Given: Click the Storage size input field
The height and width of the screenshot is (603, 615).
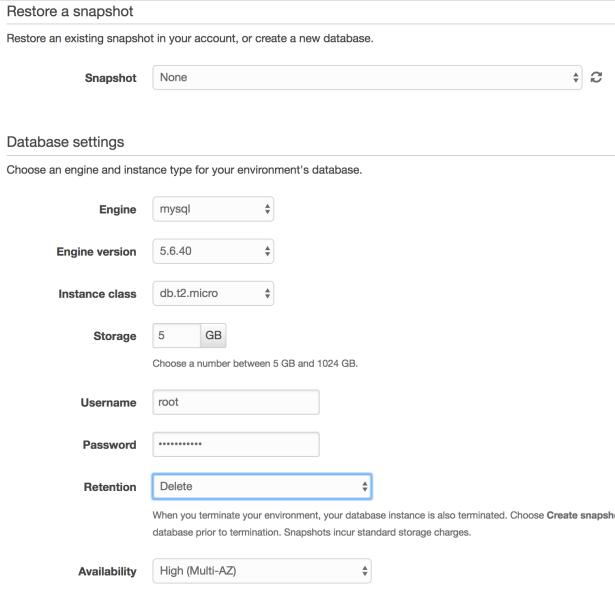Looking at the screenshot, I should point(176,336).
